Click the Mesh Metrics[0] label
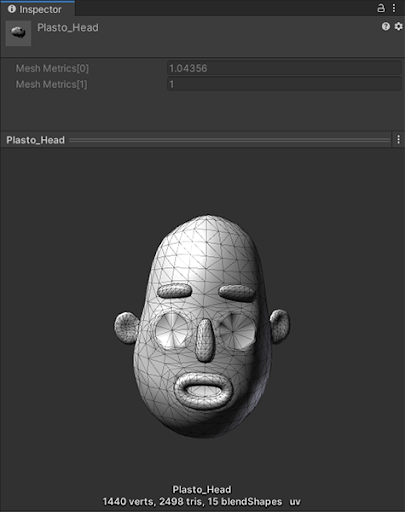Screen dimensions: 405x512 [x=52, y=68]
